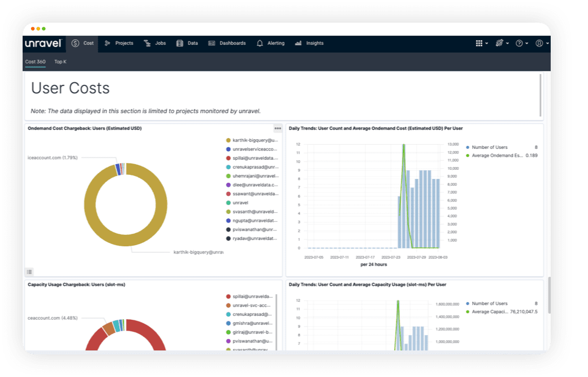Image resolution: width=588 pixels, height=377 pixels.
Task: Click the Projects icon
Action: [107, 43]
